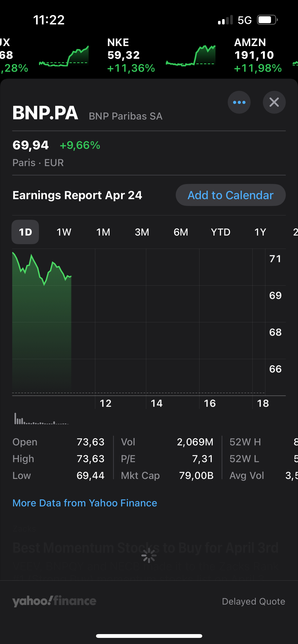This screenshot has height=644, width=298.
Task: Open the three-dot more options menu
Action: (x=239, y=102)
